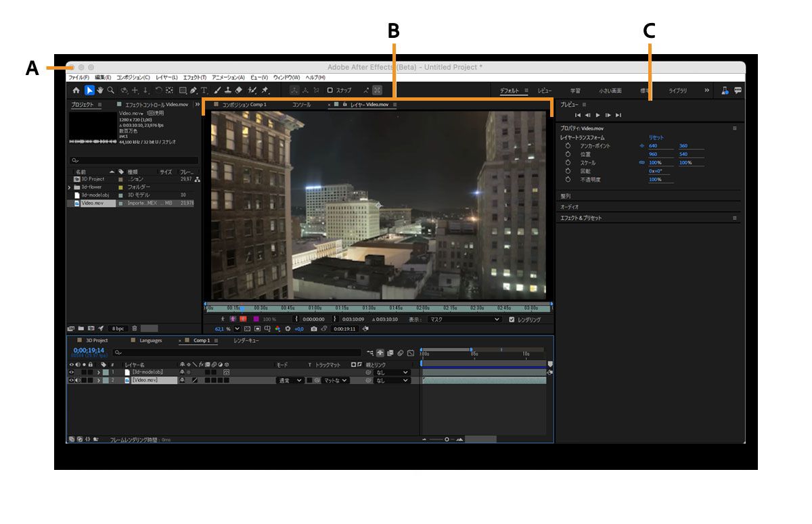
Task: Switch to レビュー workspace
Action: 545,90
